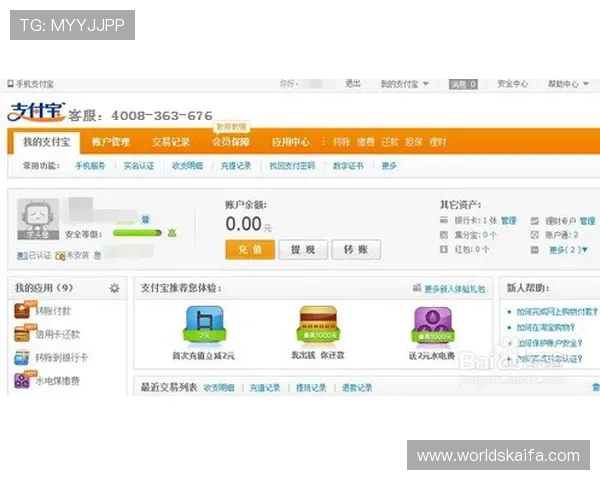Image resolution: width=600 pixels, height=480 pixels.
Task: Click 理财 in the orange navigation bar
Action: [438, 142]
